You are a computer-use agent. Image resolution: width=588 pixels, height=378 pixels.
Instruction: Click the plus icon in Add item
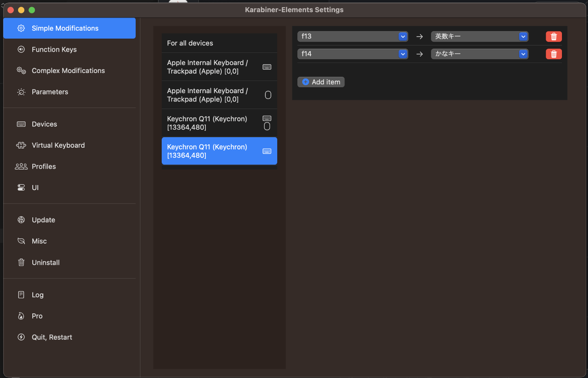tap(305, 82)
